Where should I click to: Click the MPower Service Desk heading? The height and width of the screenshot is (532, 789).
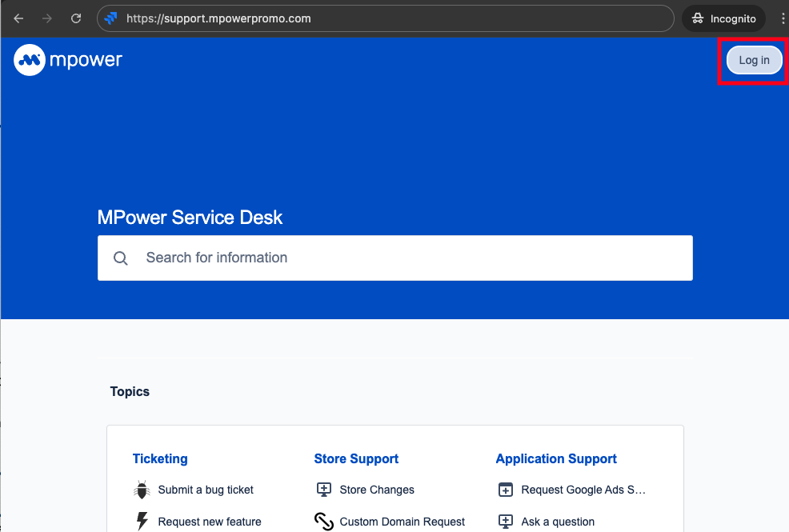pyautogui.click(x=190, y=218)
